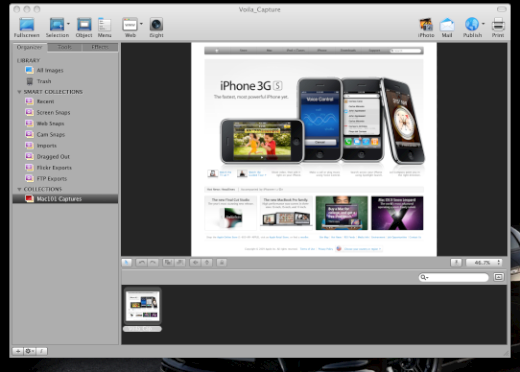Image resolution: width=520 pixels, height=372 pixels.
Task: Open the 46.7% zoom stepper
Action: click(499, 263)
